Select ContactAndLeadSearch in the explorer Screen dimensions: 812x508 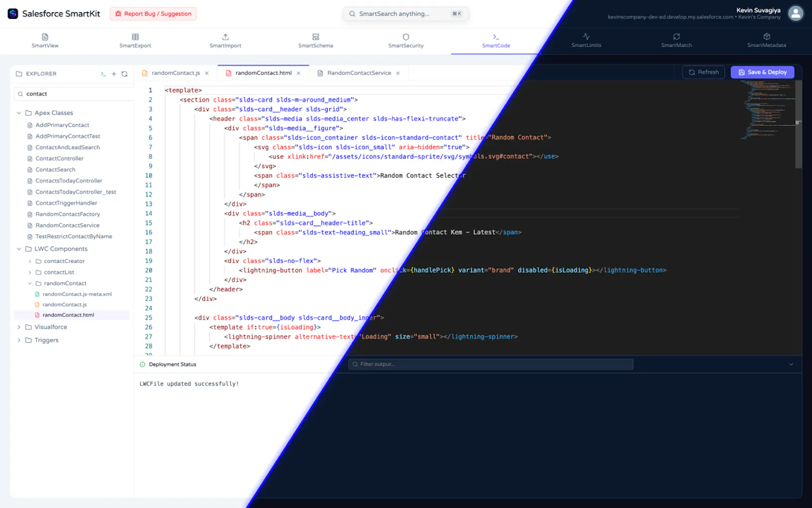[x=67, y=147]
